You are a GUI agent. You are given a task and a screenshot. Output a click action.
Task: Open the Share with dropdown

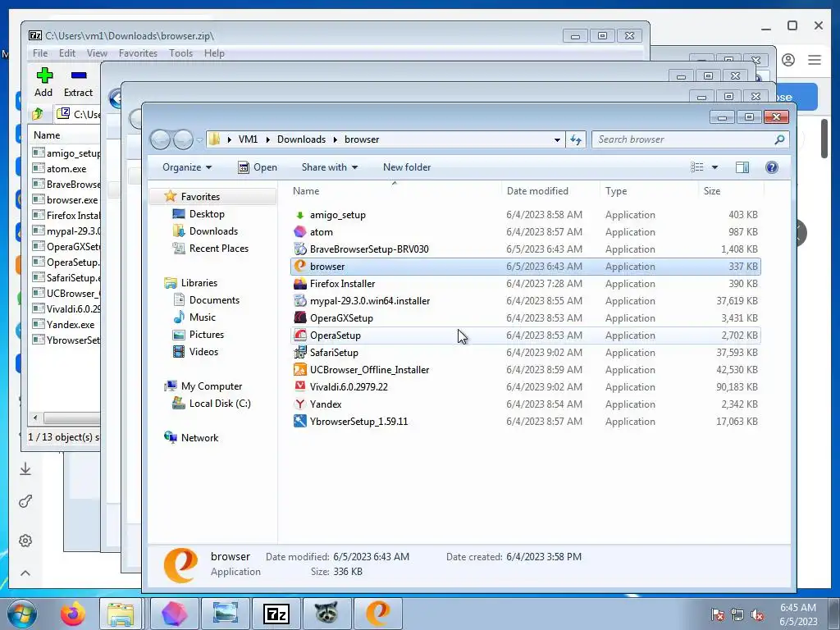pos(330,167)
